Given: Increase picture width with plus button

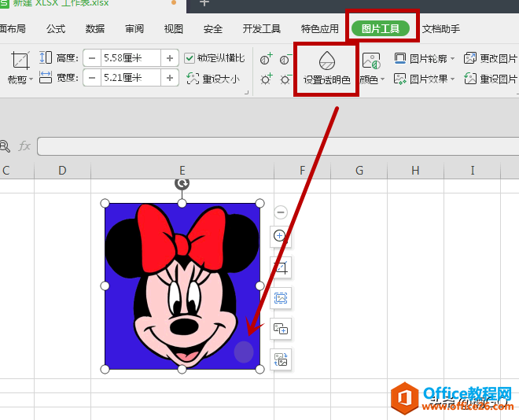Looking at the screenshot, I should [x=170, y=78].
